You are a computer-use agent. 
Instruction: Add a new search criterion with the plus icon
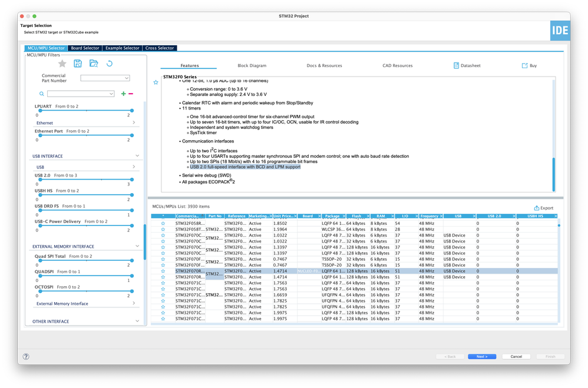click(123, 94)
